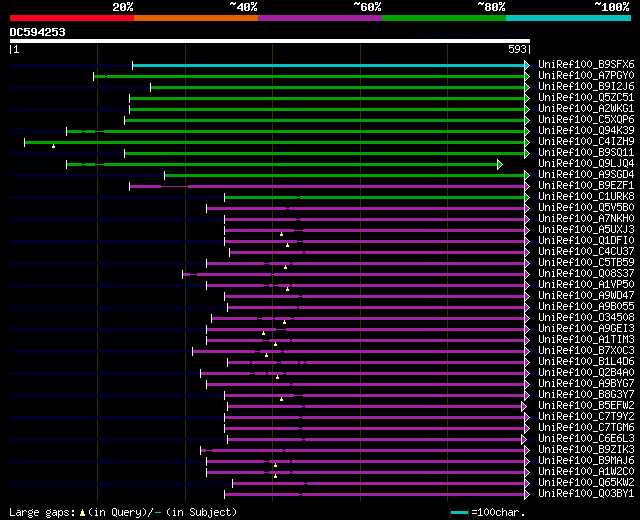Select the UniRef100_Q9LJQ4 label
640x520 pixels.
586,164
